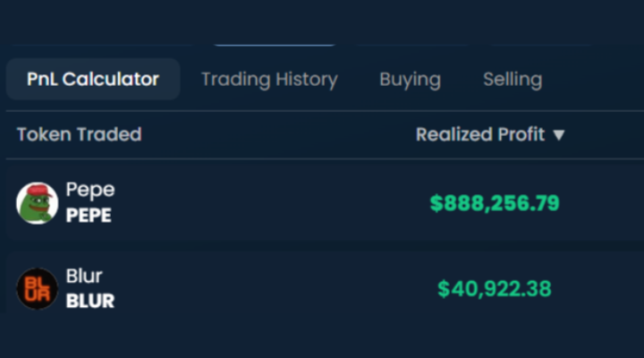Image resolution: width=644 pixels, height=358 pixels.
Task: Click the PEPE ticker symbol
Action: click(89, 216)
